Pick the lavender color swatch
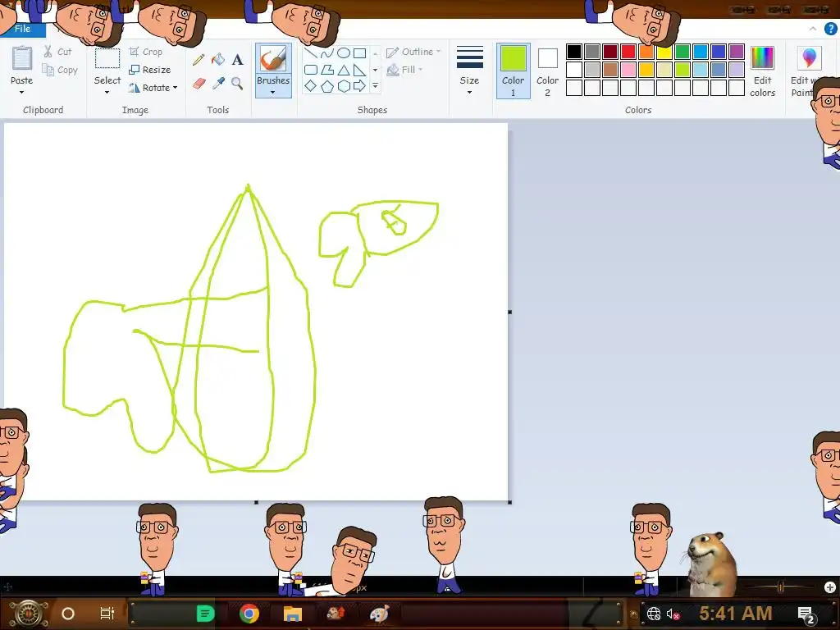This screenshot has height=630, width=840. [x=737, y=70]
